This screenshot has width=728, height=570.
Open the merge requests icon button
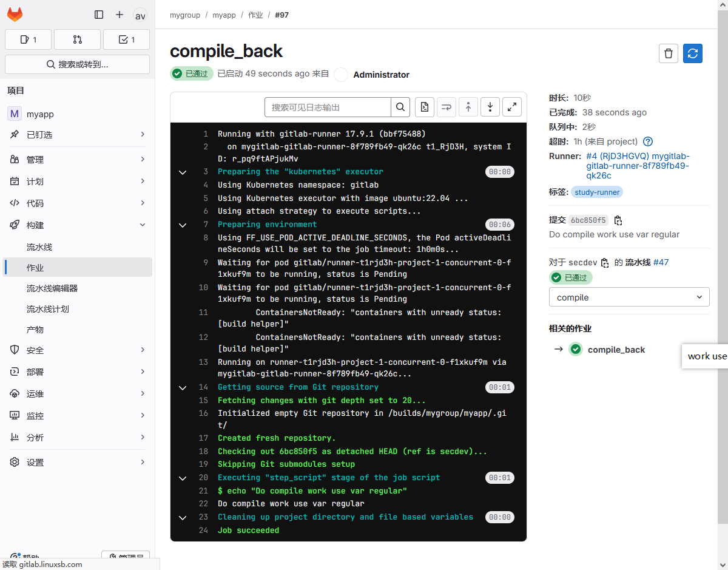[x=77, y=39]
